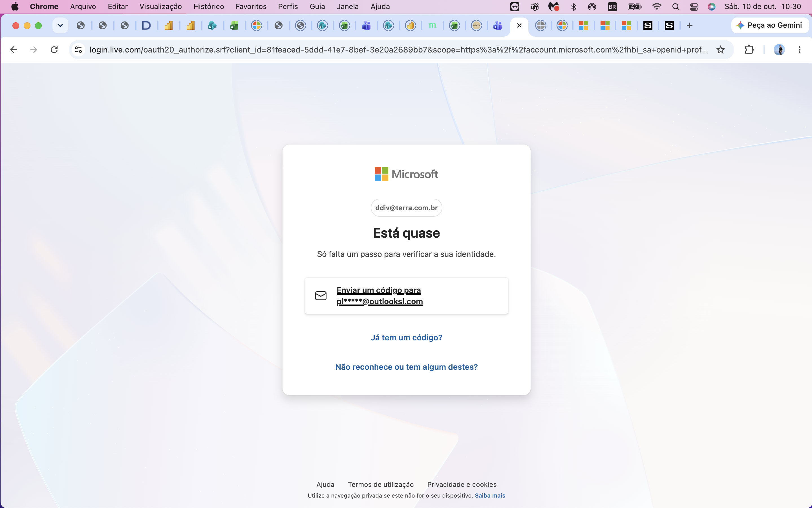Click the ddiv@terra.com.br account chip
812x508 pixels.
[x=406, y=208]
